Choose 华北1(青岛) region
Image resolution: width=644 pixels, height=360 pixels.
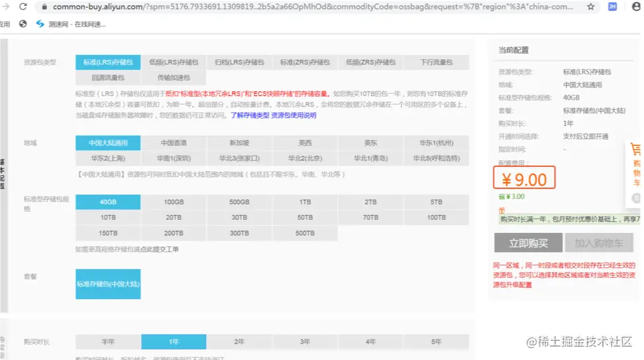pos(371,158)
